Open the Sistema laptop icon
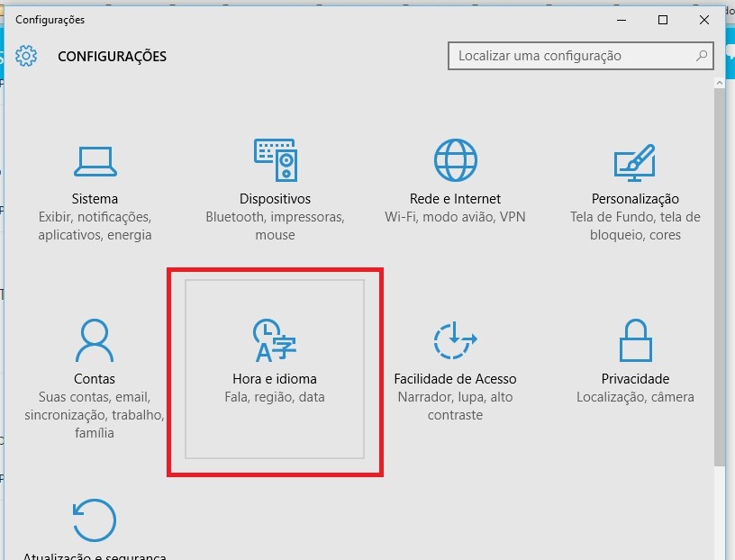This screenshot has height=560, width=735. [x=95, y=161]
